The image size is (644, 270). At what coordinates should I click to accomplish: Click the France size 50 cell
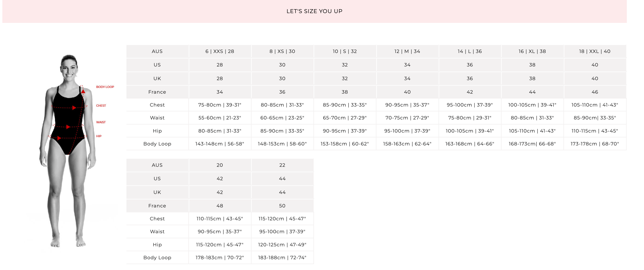click(282, 206)
